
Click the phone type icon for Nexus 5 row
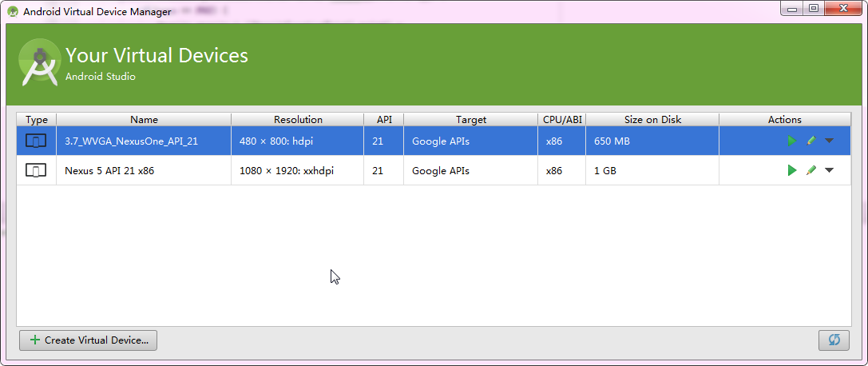[x=36, y=170]
